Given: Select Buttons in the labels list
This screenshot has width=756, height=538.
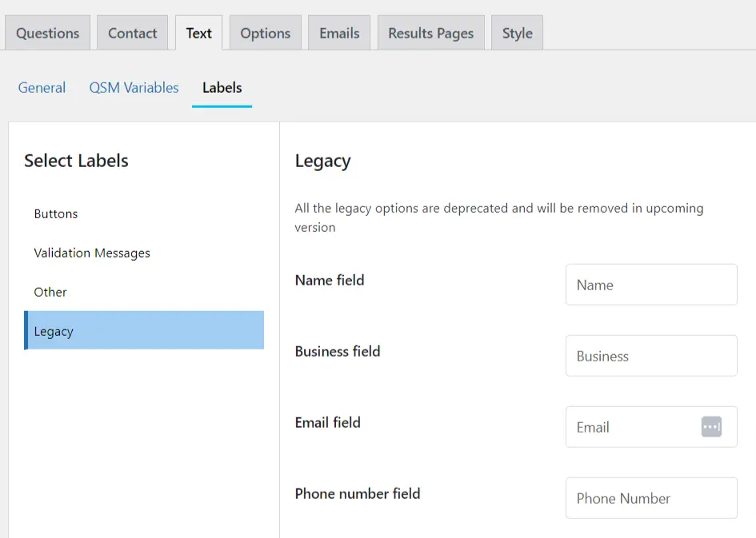Looking at the screenshot, I should 55,213.
